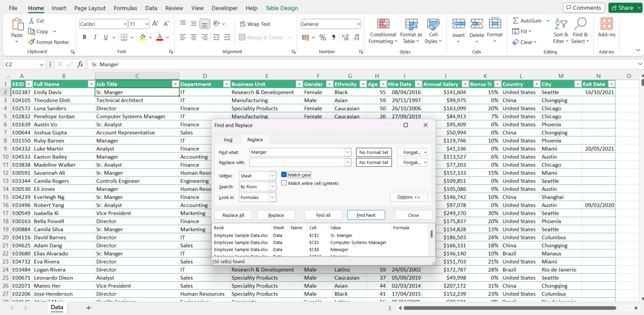The image size is (644, 315).
Task: Click the Orientation text angle icon
Action: coord(217,24)
